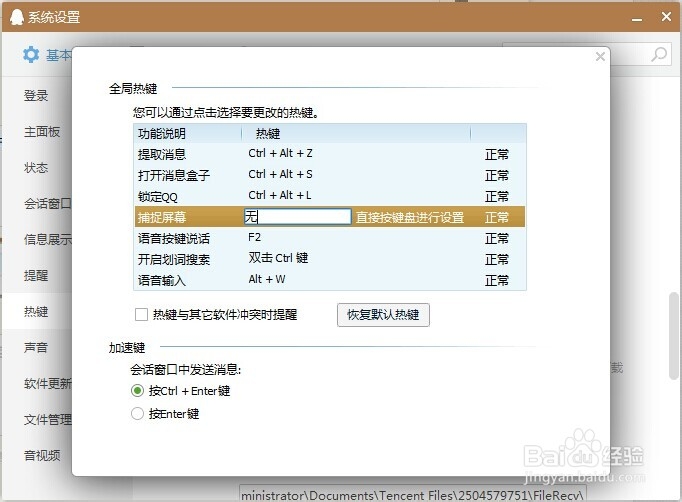Open the 状态 settings section
The image size is (682, 502).
click(x=36, y=168)
